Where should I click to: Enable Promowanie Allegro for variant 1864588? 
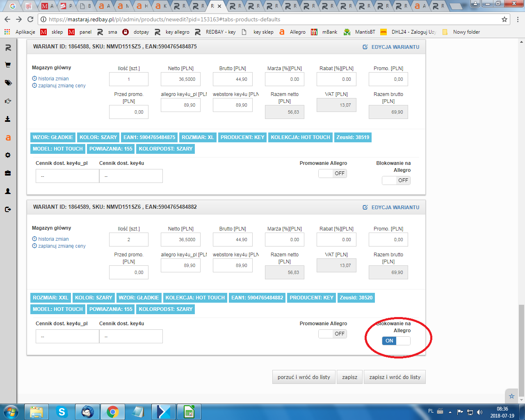point(333,173)
